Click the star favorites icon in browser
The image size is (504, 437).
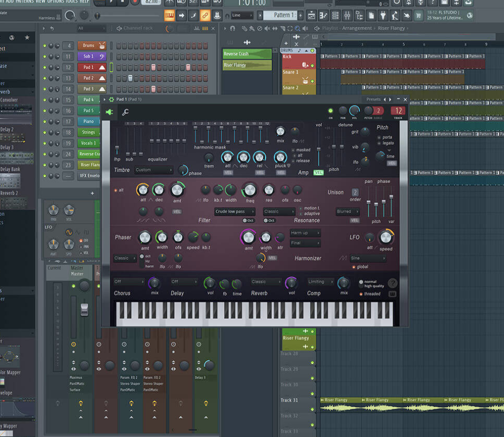(27, 37)
